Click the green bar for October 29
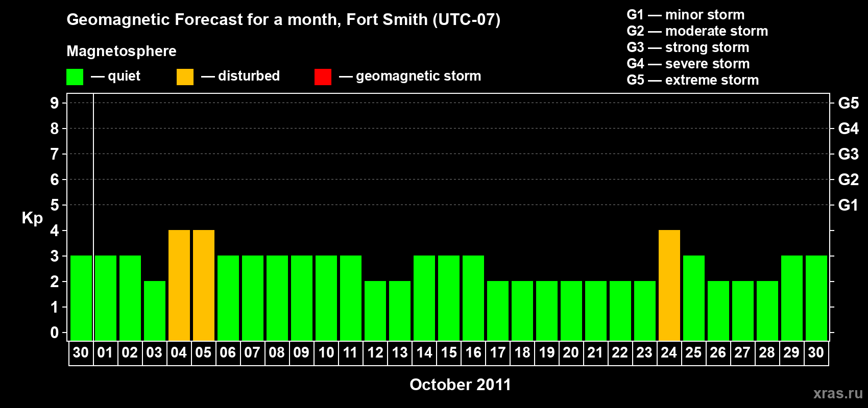 click(x=792, y=298)
